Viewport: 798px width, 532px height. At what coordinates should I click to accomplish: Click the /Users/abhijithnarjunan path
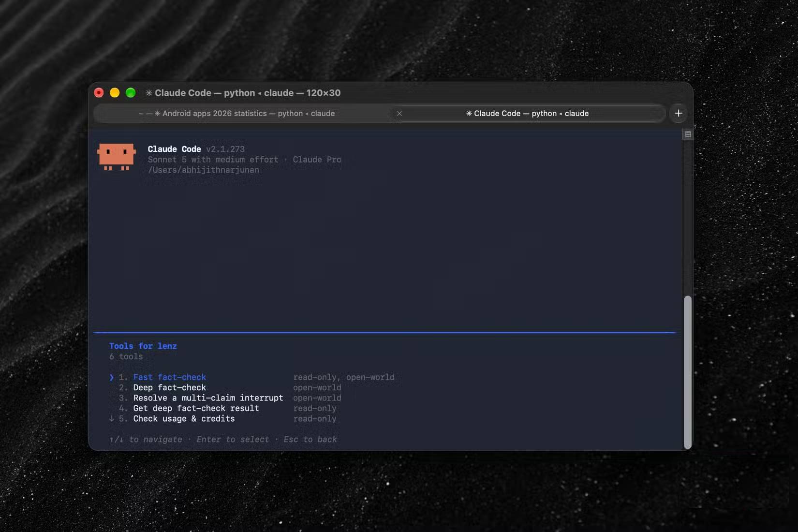coord(204,170)
